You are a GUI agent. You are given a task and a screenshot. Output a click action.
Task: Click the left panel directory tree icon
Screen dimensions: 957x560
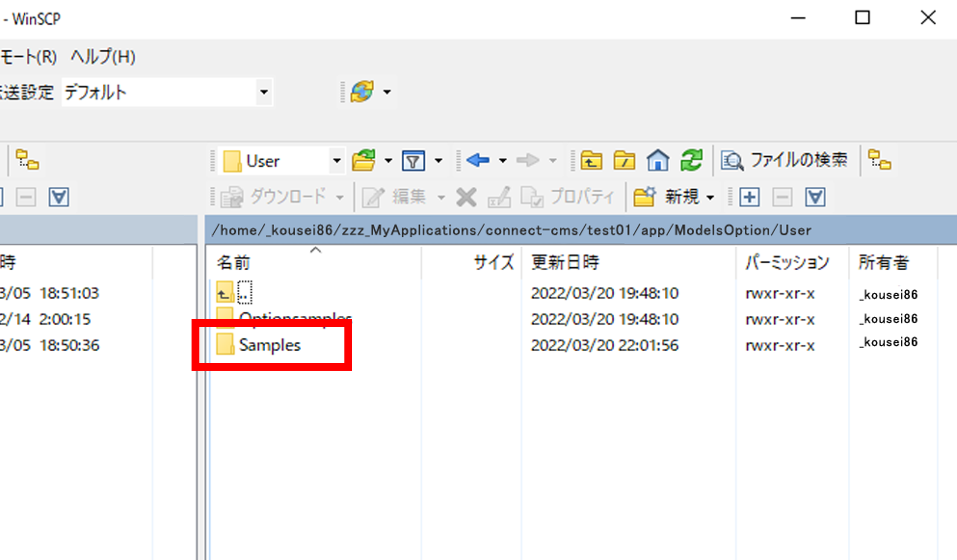(27, 160)
